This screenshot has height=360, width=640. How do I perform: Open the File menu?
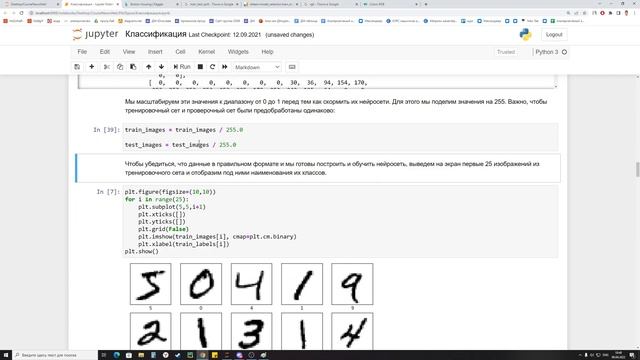82,52
